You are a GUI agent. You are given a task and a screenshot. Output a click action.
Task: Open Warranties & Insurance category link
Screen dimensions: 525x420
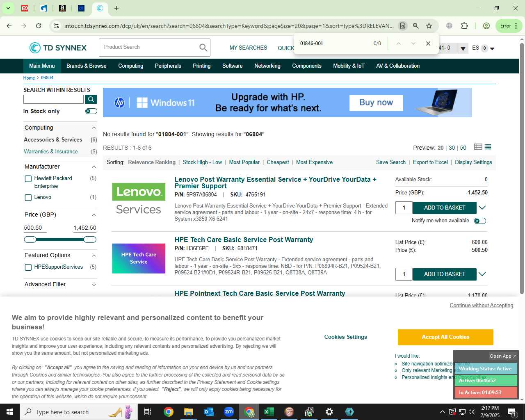tap(51, 152)
